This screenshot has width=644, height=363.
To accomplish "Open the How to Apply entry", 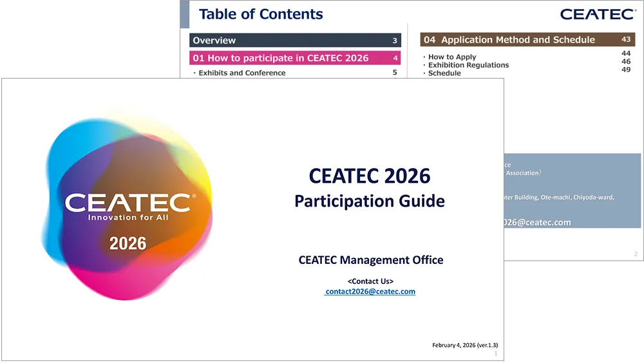I will click(452, 57).
